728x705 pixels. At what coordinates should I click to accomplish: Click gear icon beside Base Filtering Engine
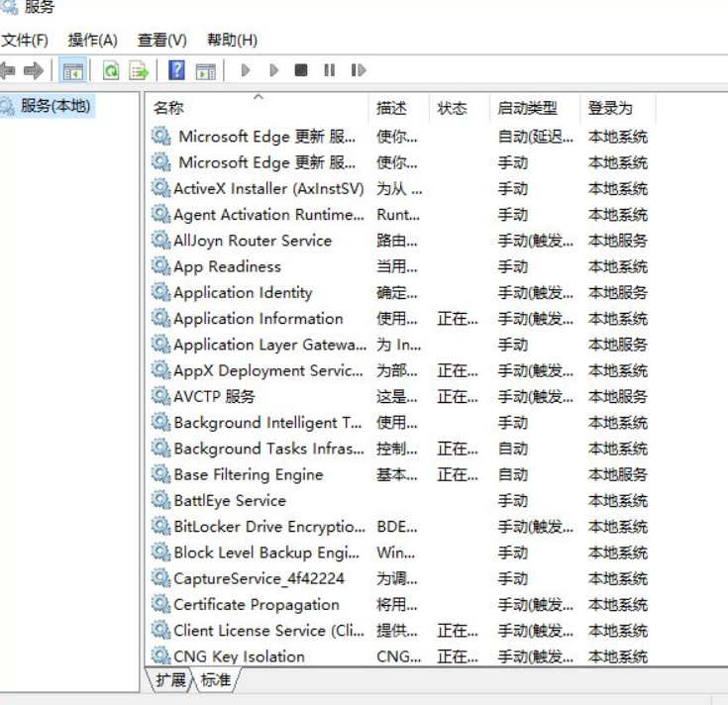[161, 474]
